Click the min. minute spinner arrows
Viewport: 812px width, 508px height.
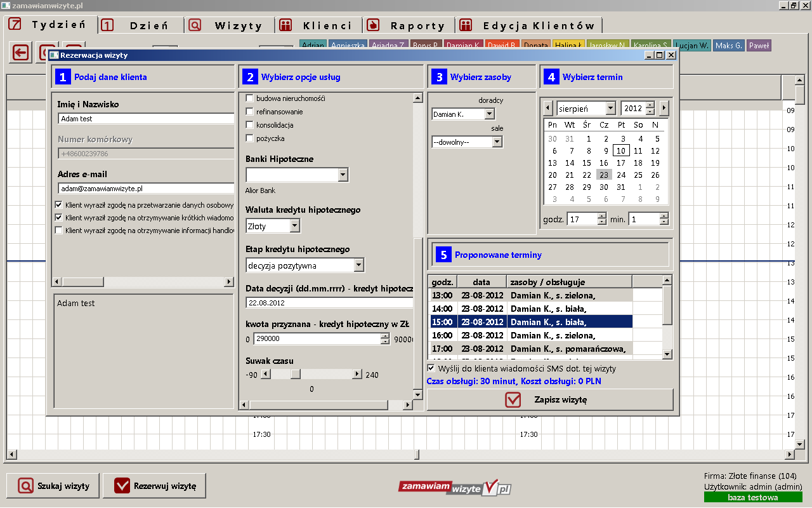click(x=664, y=219)
